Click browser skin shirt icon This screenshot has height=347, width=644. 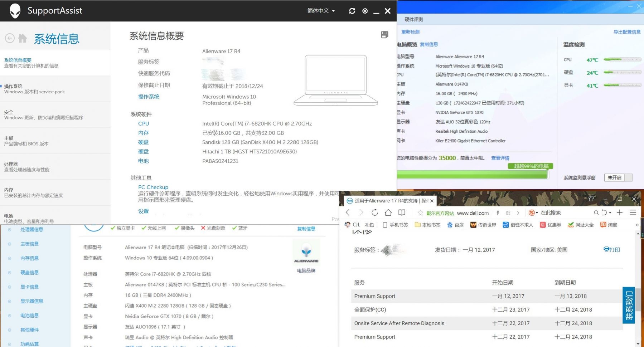(591, 199)
